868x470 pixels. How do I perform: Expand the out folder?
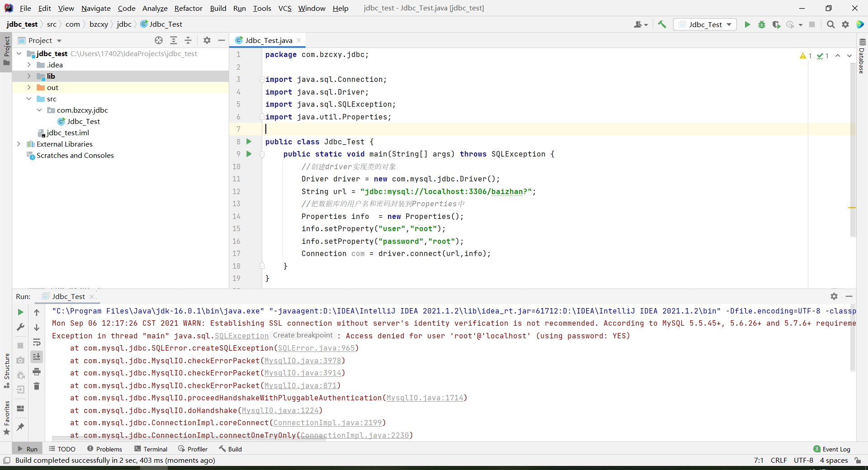(x=29, y=87)
